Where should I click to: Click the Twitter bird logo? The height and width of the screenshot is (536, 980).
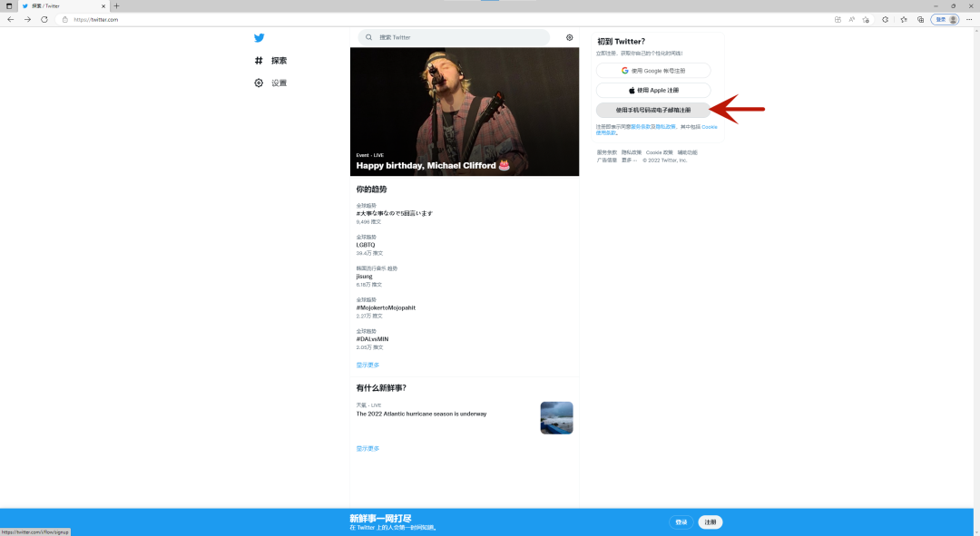pyautogui.click(x=259, y=38)
